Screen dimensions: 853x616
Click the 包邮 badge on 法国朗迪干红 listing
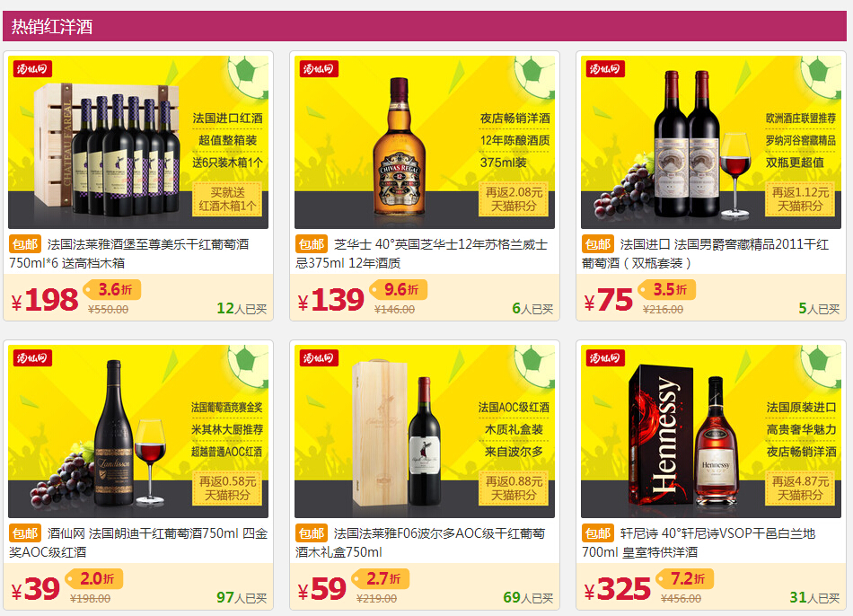pyautogui.click(x=24, y=533)
